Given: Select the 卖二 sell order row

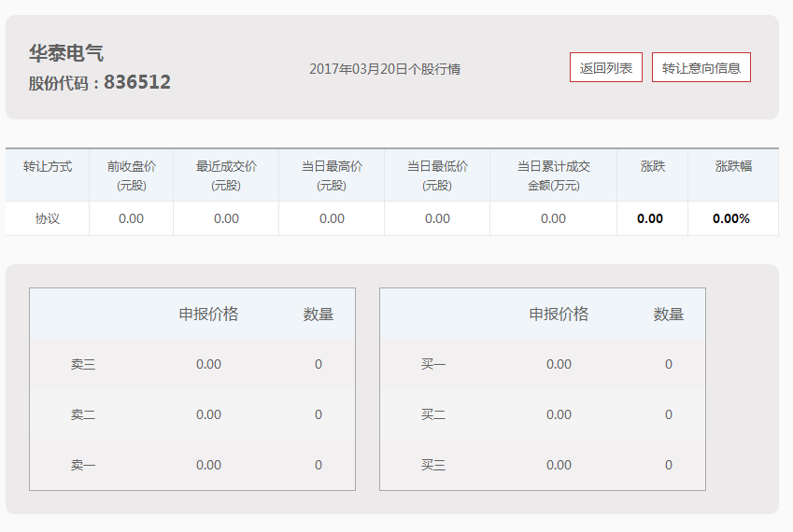Looking at the screenshot, I should point(192,414).
